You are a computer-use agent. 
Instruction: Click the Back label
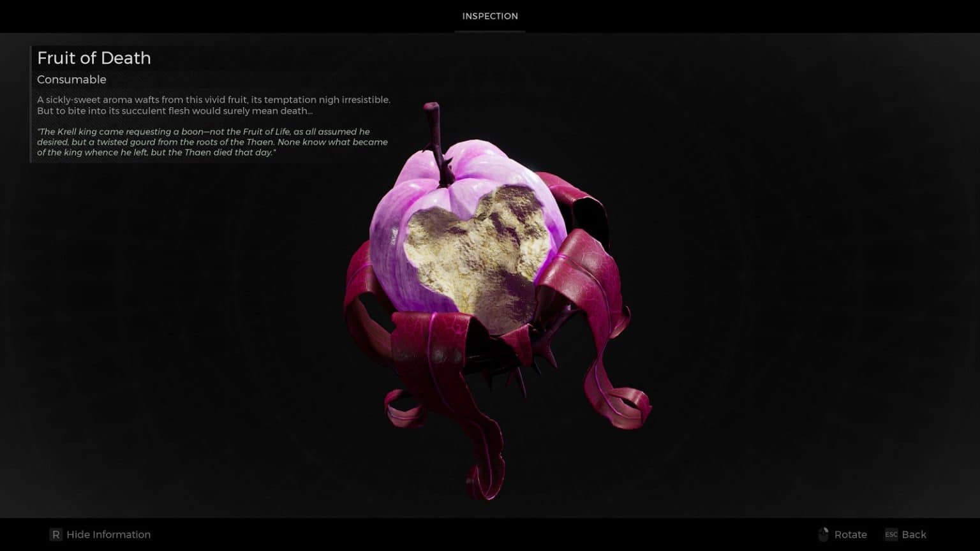tap(914, 534)
